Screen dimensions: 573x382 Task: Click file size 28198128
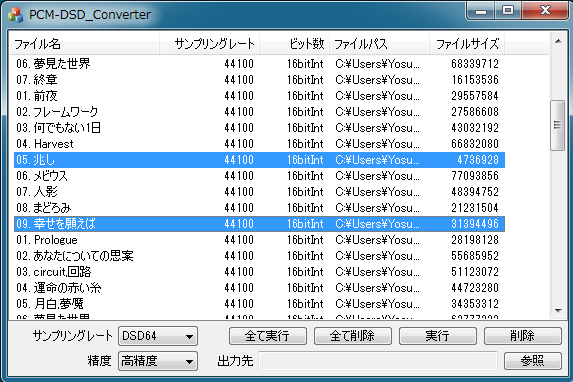coord(475,240)
